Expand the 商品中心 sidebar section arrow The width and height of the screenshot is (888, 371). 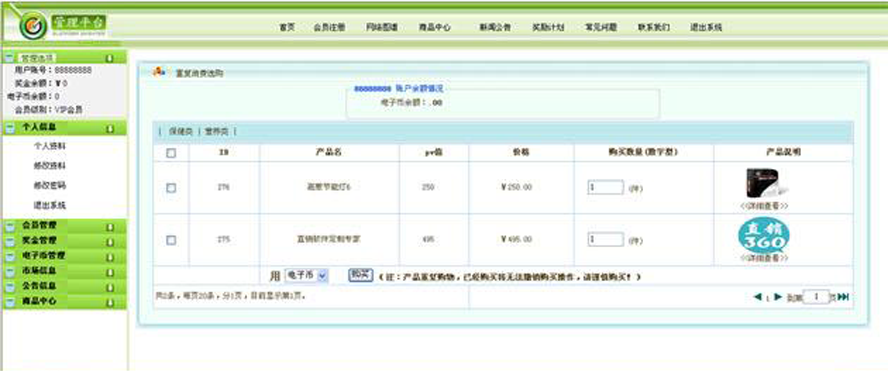(110, 302)
